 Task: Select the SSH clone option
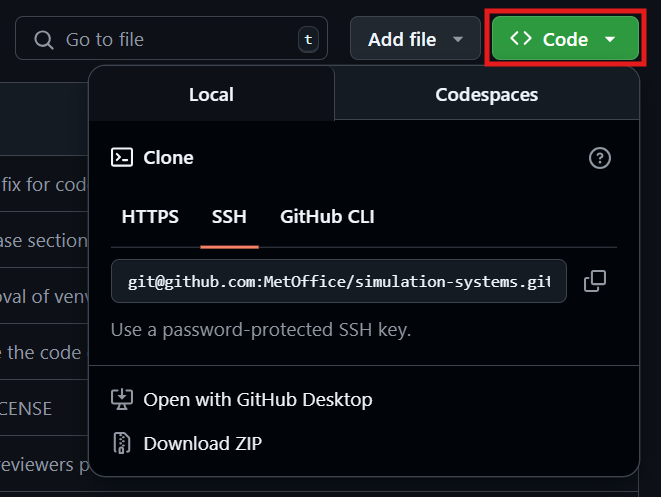click(x=229, y=217)
